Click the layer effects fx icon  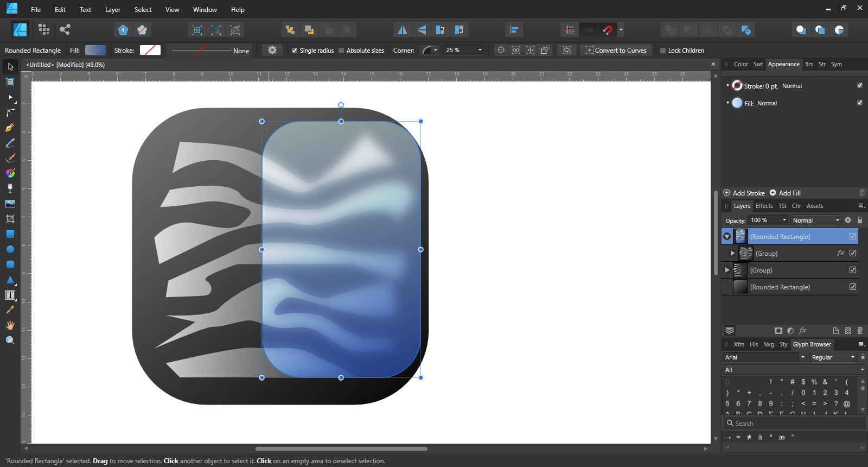tap(802, 330)
